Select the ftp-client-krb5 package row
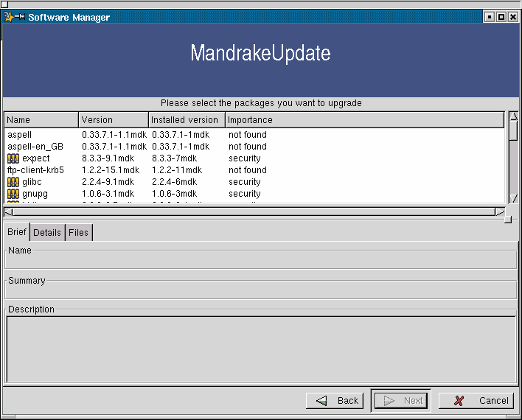Screen dimensions: 522x420 coord(254,170)
